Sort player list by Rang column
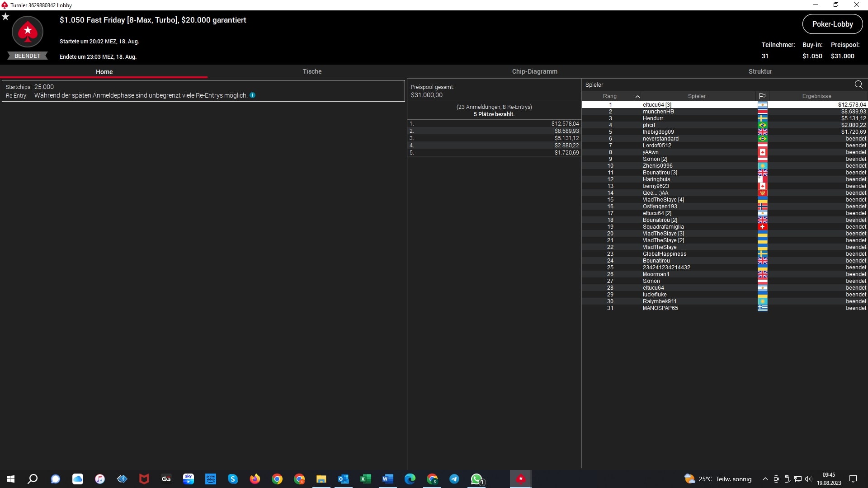 coord(610,96)
